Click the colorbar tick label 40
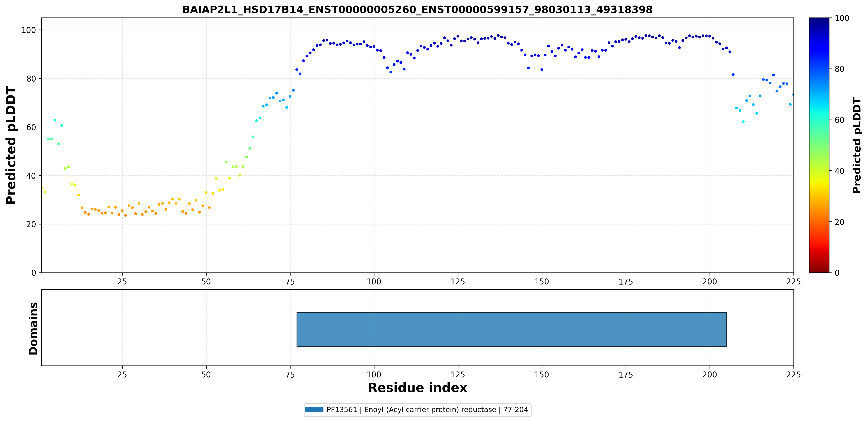The image size is (868, 422). click(839, 171)
